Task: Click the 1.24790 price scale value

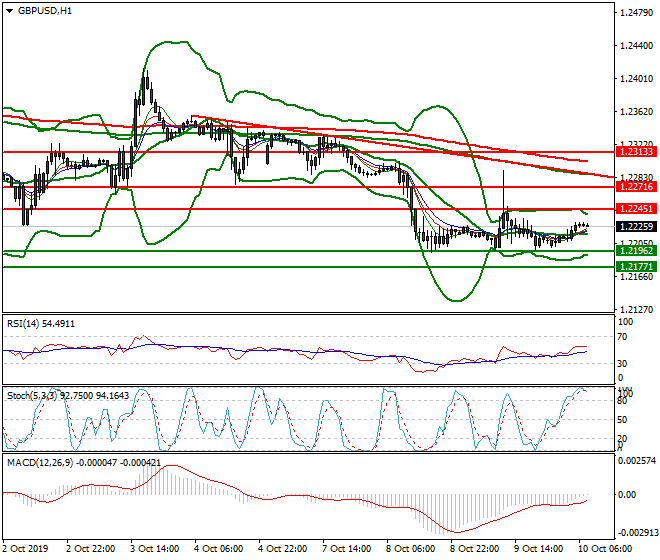Action: click(635, 13)
